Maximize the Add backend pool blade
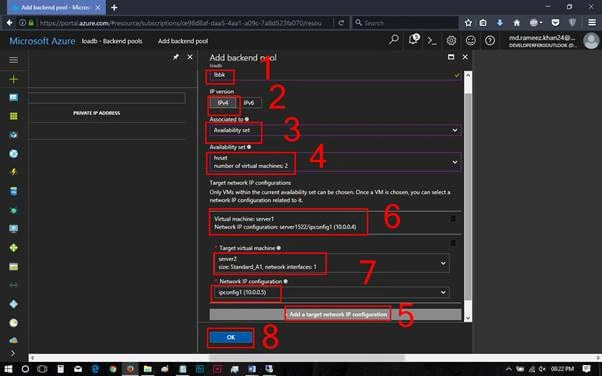This screenshot has height=376, width=602. click(x=451, y=57)
